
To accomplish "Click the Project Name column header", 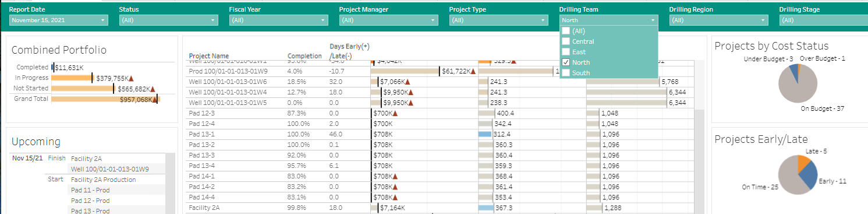I will (x=209, y=56).
